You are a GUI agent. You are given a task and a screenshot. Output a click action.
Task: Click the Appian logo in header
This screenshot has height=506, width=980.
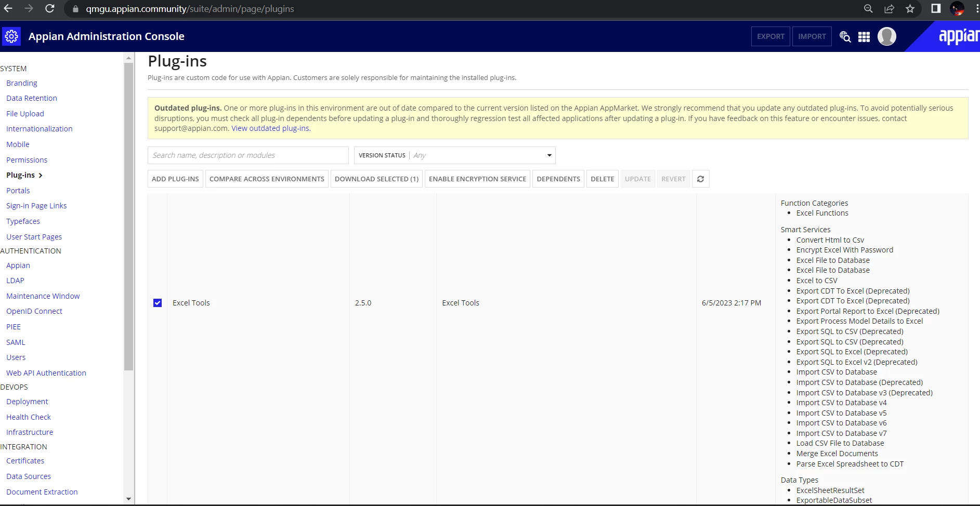[x=959, y=36]
